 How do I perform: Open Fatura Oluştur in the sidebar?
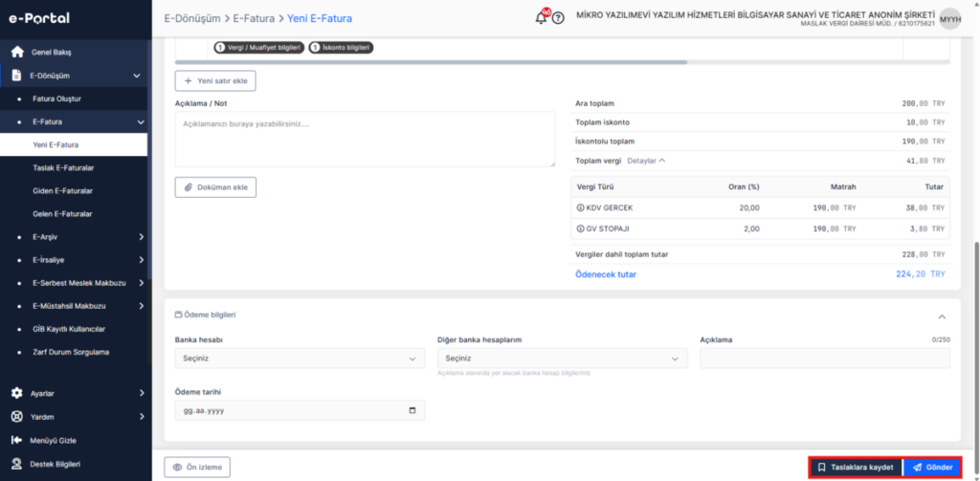(x=56, y=98)
